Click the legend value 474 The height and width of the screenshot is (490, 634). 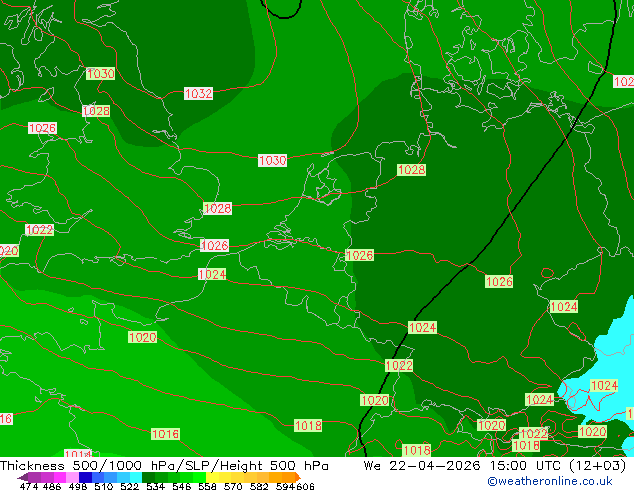click(x=29, y=486)
